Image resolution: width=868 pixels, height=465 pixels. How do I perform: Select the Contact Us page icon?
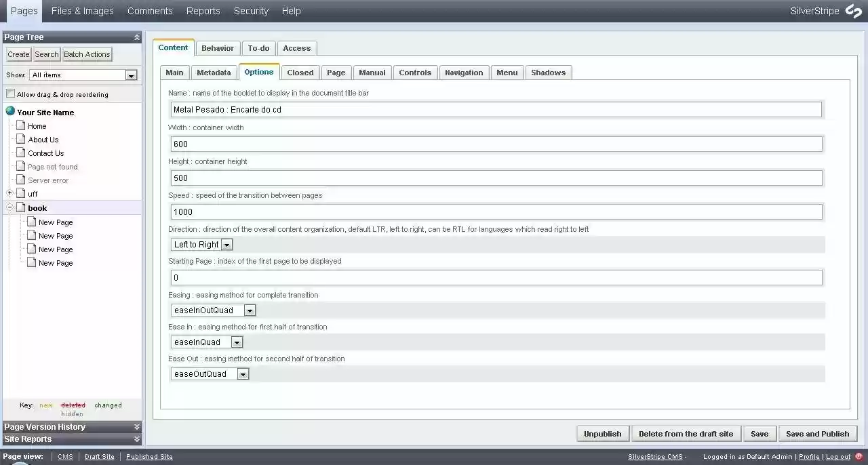tap(20, 153)
